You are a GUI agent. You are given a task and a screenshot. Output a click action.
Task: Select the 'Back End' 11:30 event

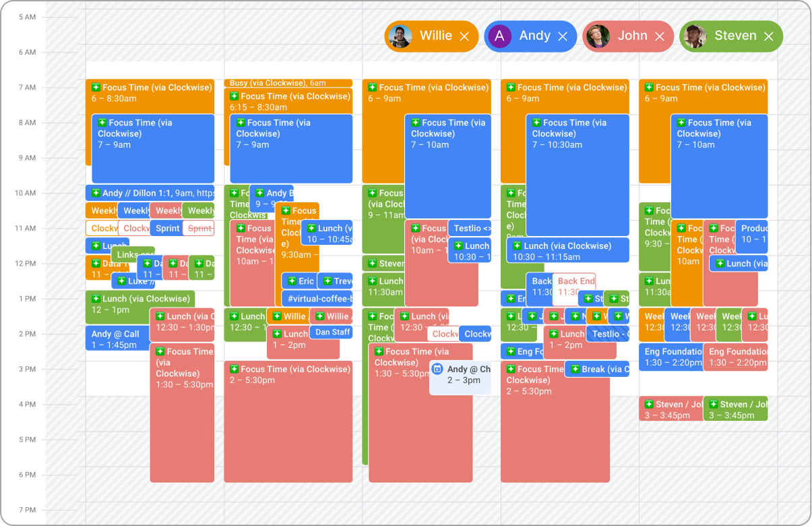(x=576, y=281)
